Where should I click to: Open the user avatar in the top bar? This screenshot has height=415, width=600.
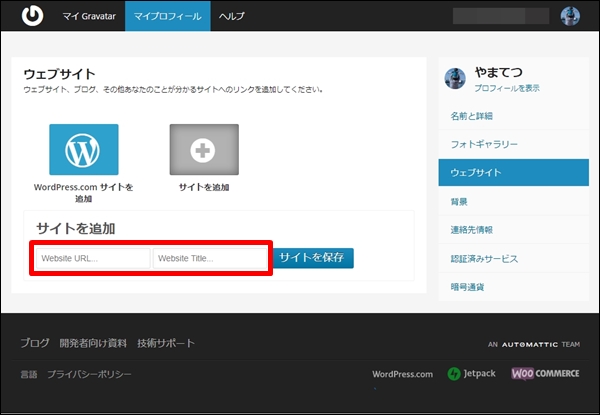tap(570, 16)
